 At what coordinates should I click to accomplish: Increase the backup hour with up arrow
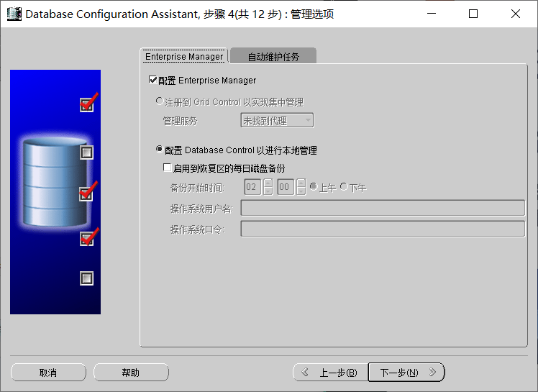coord(268,183)
